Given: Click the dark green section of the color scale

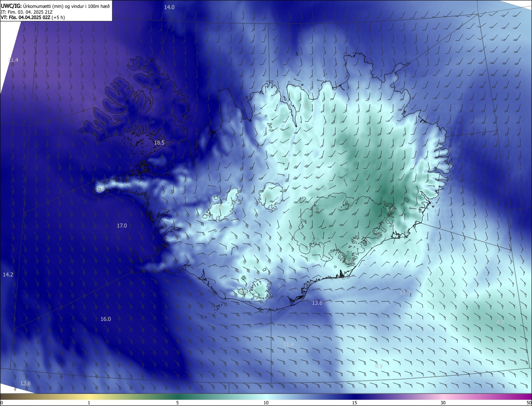Looking at the screenshot, I should tap(177, 396).
